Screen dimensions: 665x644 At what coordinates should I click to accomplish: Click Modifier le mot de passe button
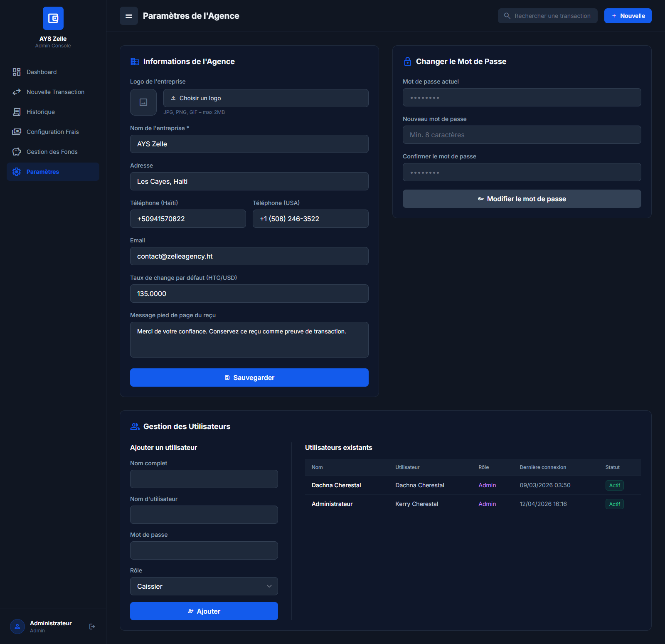click(x=522, y=199)
